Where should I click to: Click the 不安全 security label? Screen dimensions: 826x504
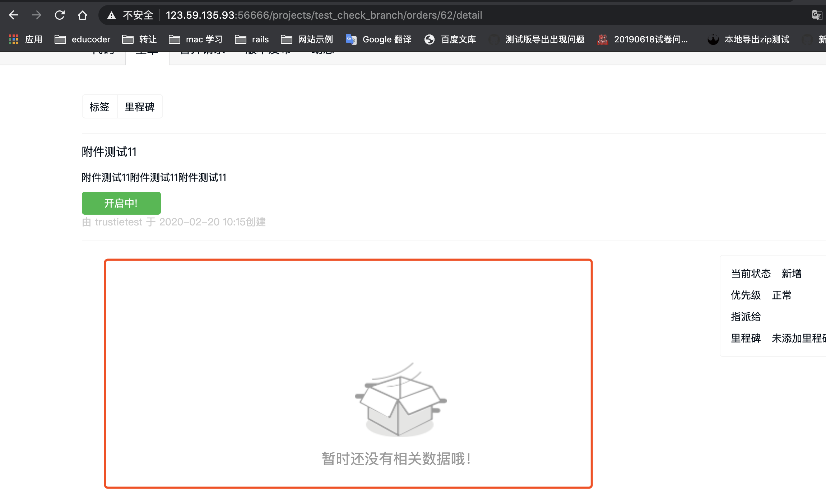(138, 15)
